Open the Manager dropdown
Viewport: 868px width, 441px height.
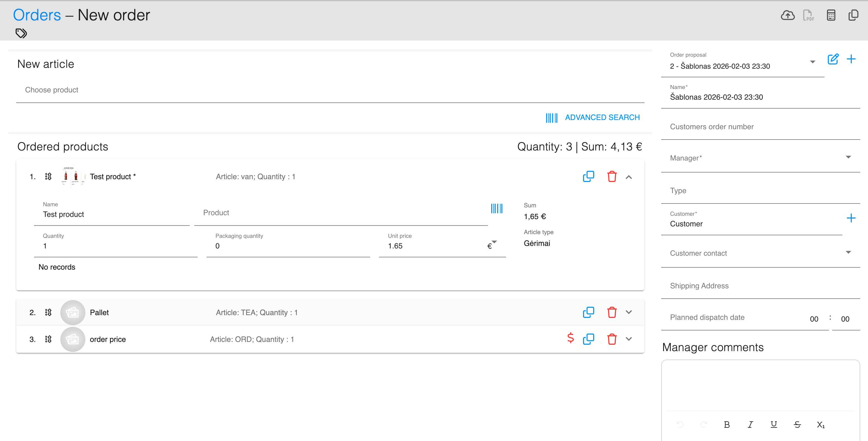pos(848,157)
